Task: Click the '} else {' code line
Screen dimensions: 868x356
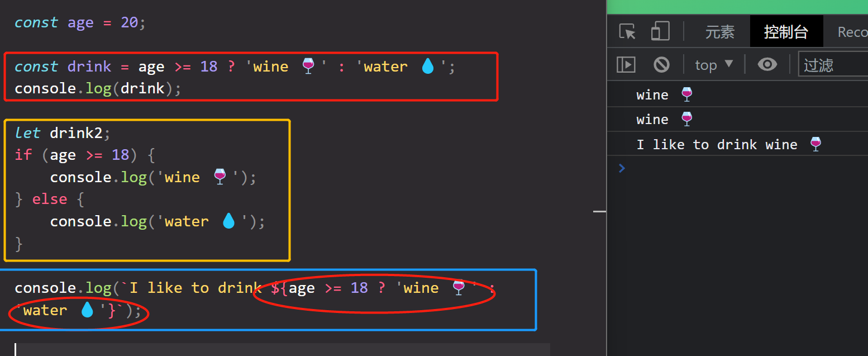Action: [x=49, y=199]
